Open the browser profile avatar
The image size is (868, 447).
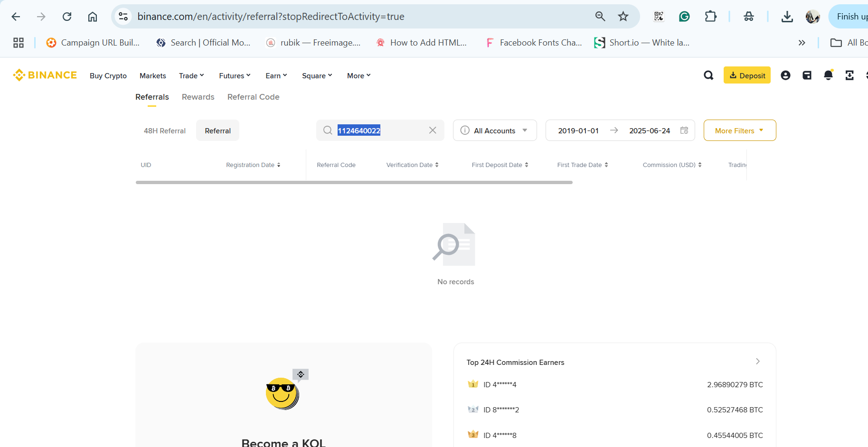(813, 17)
